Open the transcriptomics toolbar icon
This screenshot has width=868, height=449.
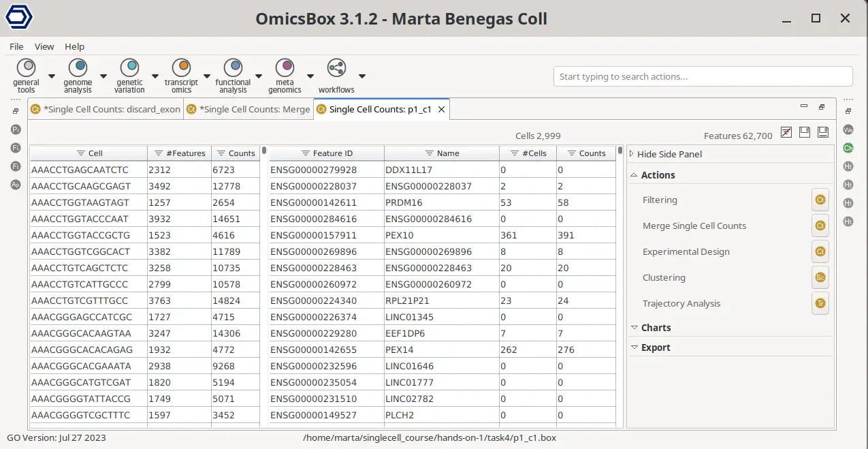click(x=181, y=67)
